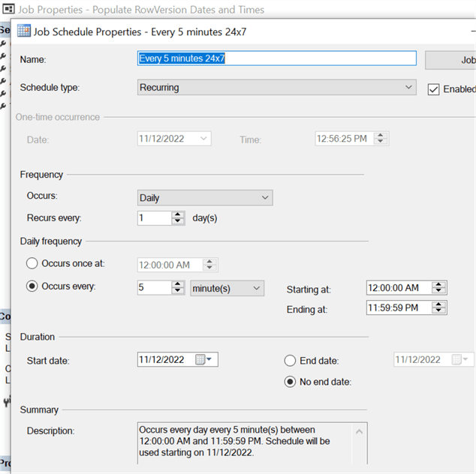
Task: Increment the Starting at time
Action: click(x=438, y=284)
